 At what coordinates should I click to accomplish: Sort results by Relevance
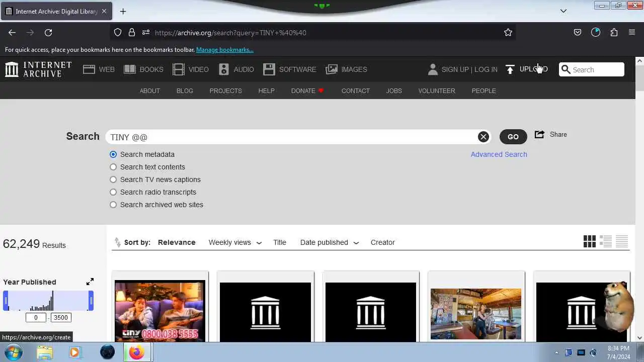pos(177,242)
